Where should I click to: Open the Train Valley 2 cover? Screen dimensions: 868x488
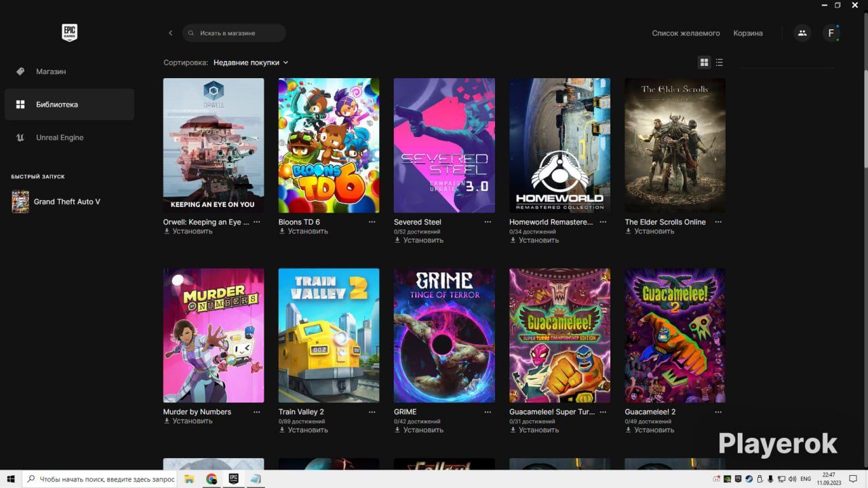pyautogui.click(x=329, y=335)
